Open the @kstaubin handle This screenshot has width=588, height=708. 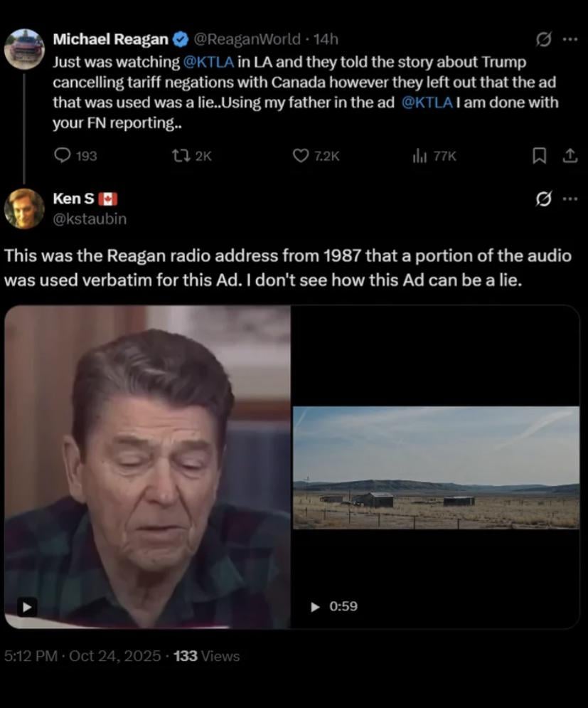pyautogui.click(x=90, y=219)
